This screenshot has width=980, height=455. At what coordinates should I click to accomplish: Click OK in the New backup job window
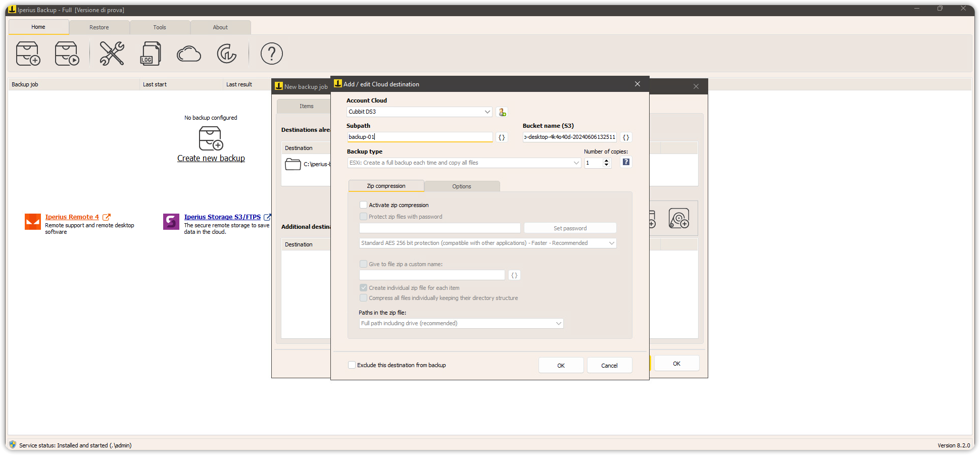[676, 364]
